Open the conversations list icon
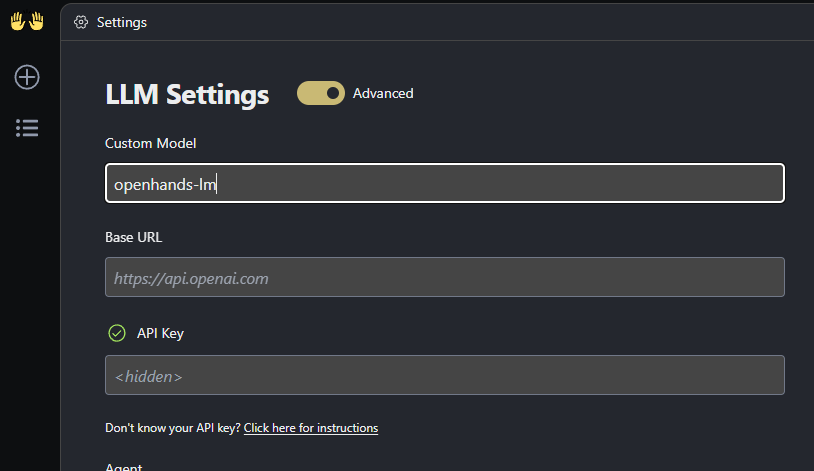Image resolution: width=814 pixels, height=471 pixels. 27,128
